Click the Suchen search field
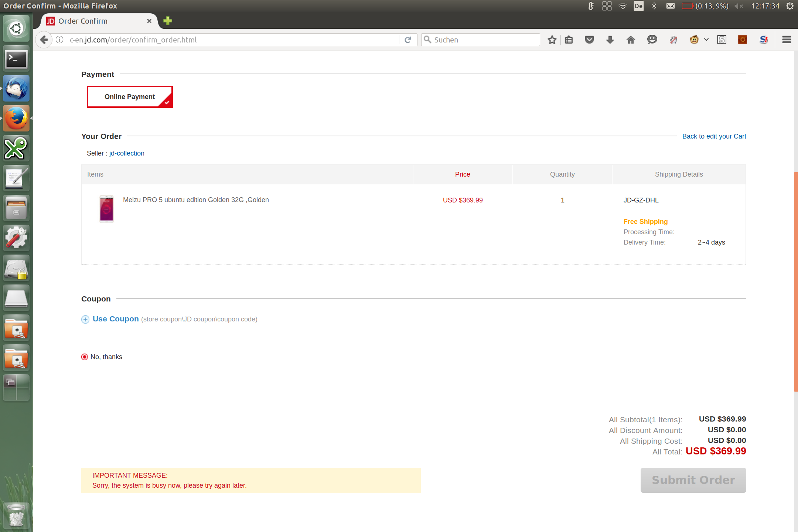 [484, 40]
